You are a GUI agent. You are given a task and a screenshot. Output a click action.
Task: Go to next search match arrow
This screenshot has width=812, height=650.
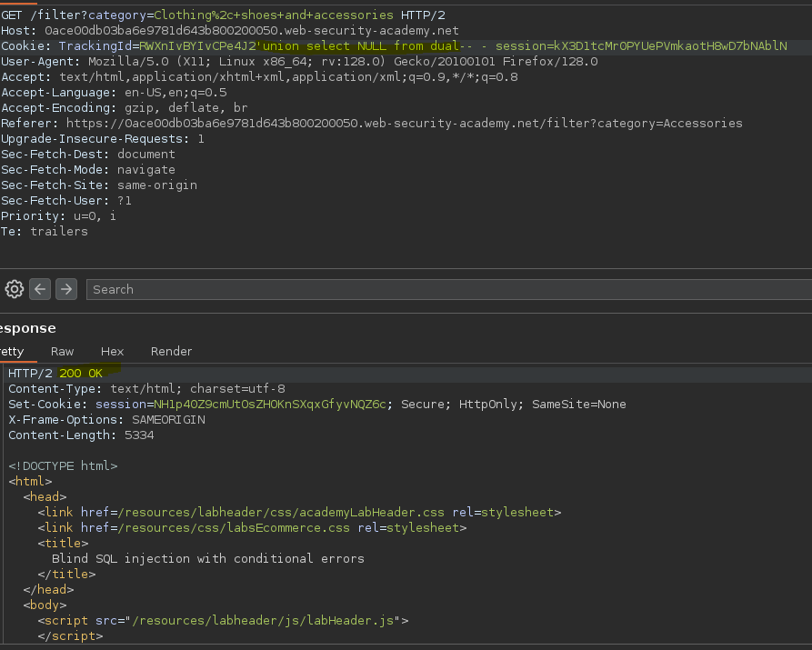click(x=66, y=289)
